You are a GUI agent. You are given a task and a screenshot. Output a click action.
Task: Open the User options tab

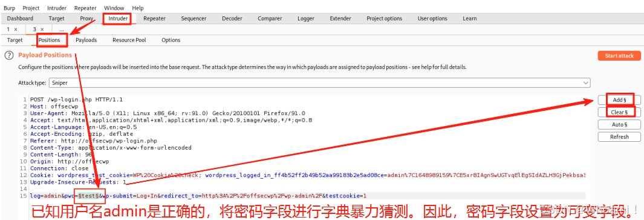coord(432,19)
